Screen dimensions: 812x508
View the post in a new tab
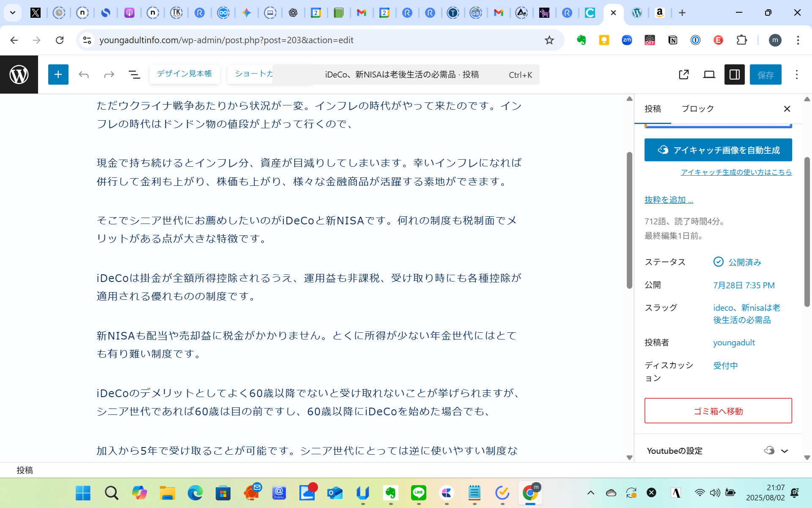(x=684, y=75)
